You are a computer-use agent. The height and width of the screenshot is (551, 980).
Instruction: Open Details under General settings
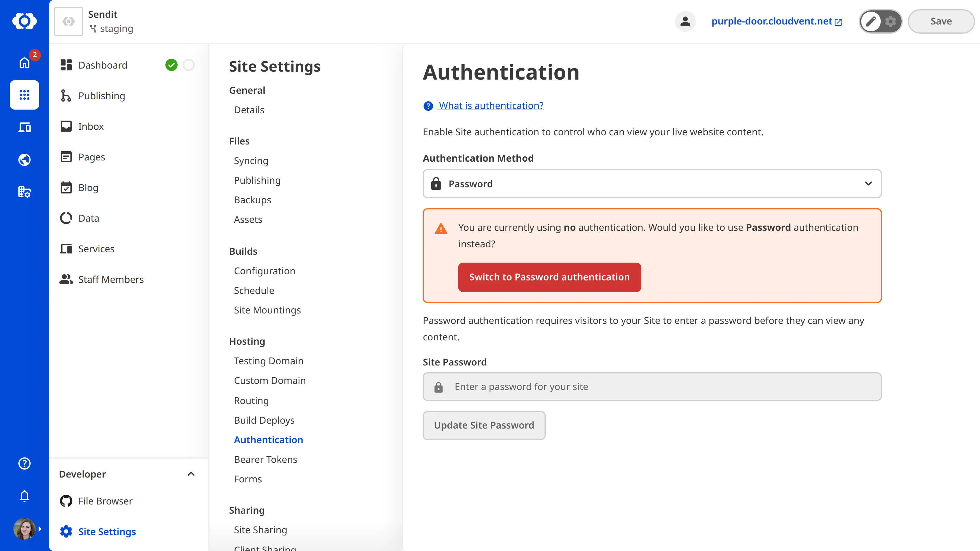[x=249, y=110]
